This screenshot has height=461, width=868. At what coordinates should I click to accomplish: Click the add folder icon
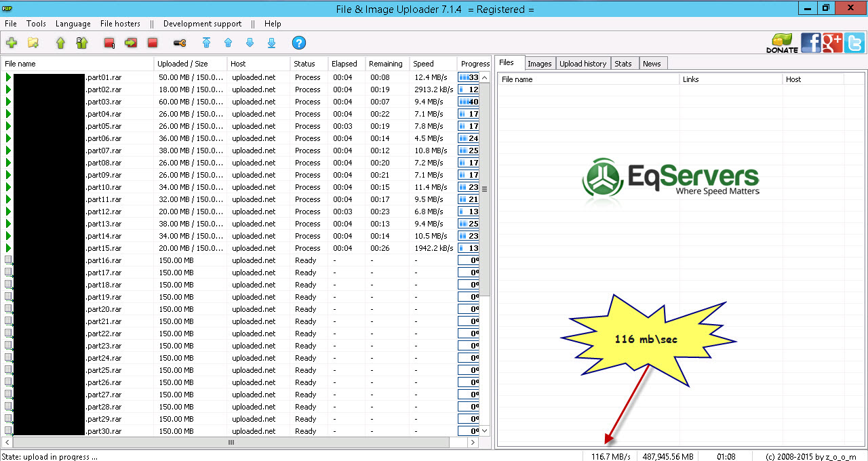point(33,43)
